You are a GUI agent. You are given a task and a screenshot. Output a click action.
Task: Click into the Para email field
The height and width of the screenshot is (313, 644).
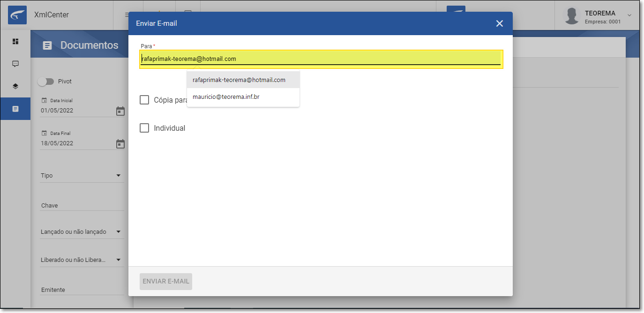[321, 59]
